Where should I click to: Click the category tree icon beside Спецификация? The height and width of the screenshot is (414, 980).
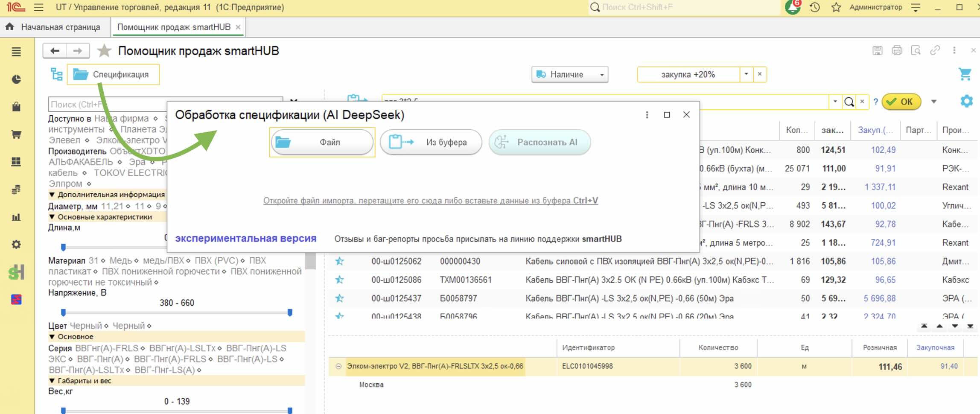(56, 74)
